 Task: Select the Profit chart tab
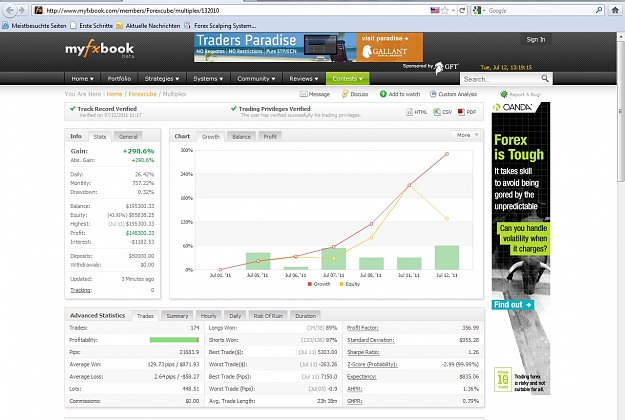click(270, 137)
